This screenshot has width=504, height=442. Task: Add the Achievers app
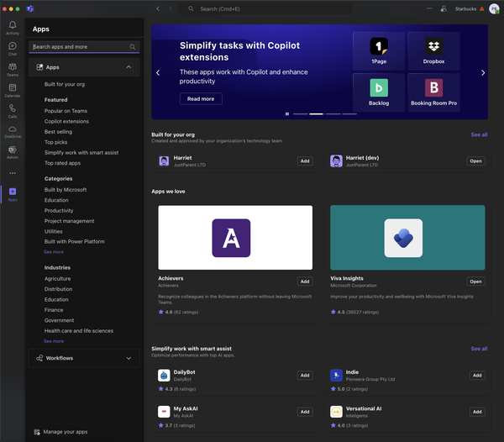305,282
